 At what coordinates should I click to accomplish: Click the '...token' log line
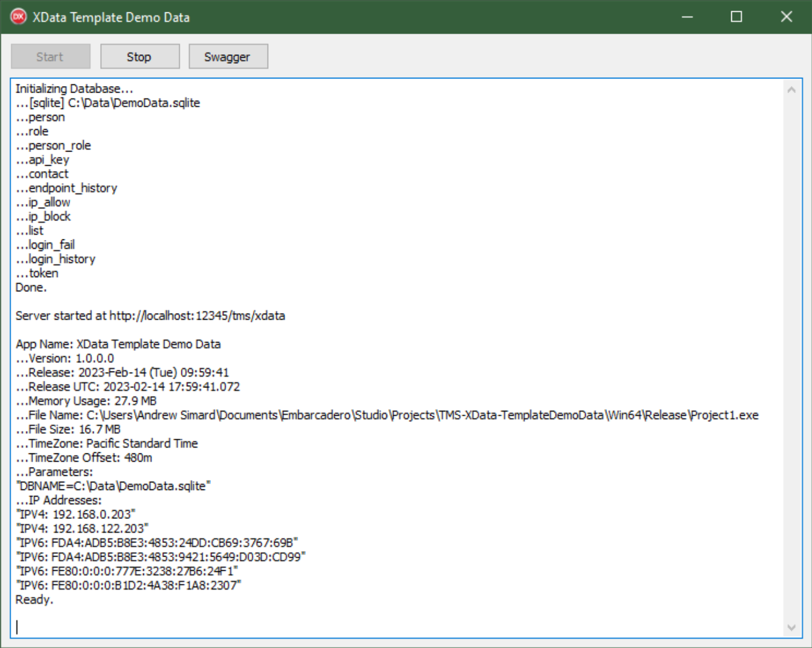click(37, 273)
